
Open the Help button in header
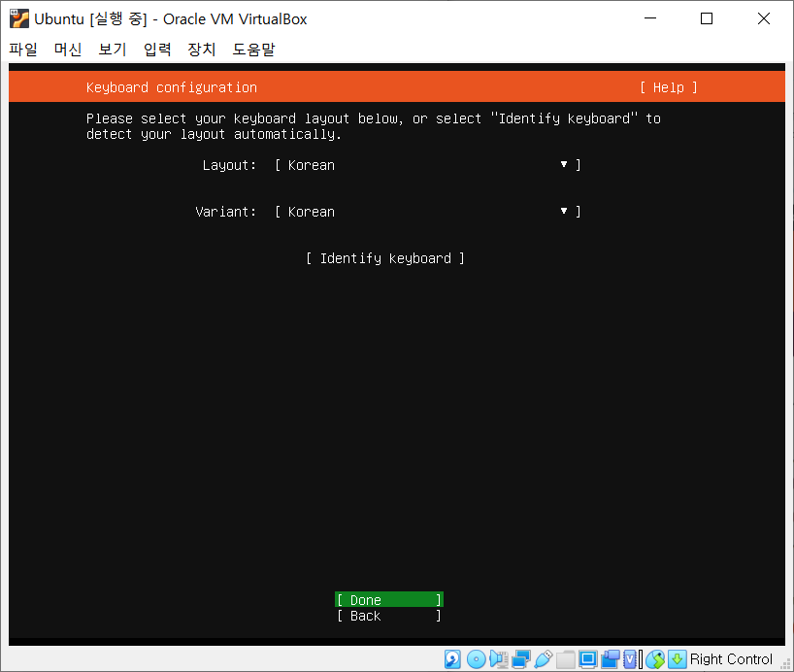click(x=669, y=87)
